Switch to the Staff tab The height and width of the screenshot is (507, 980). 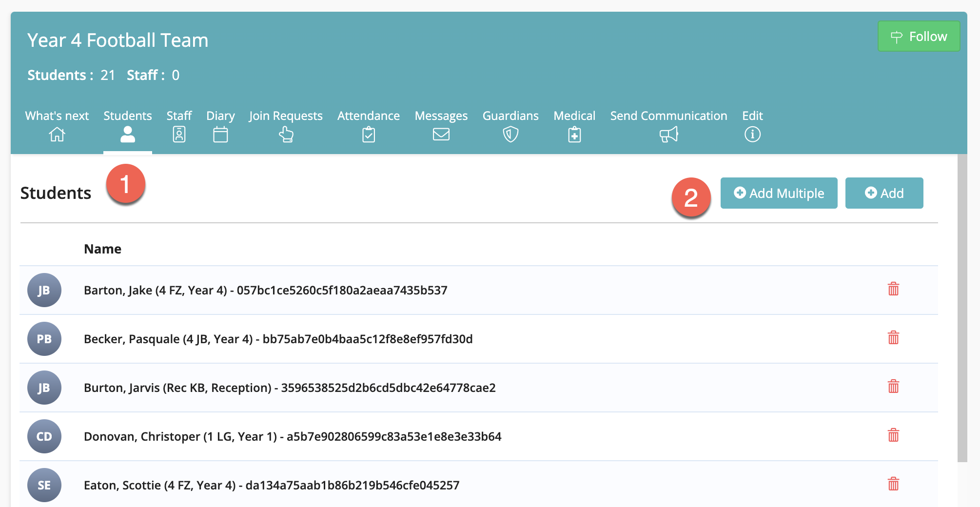[x=179, y=116]
